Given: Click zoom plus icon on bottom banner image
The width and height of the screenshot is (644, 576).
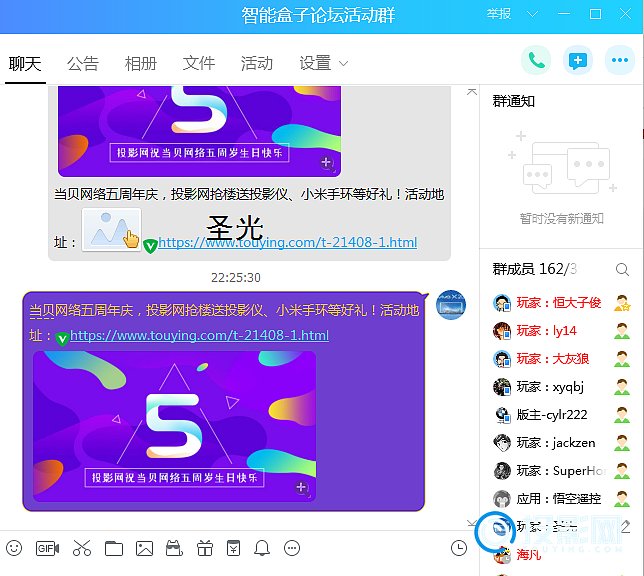Looking at the screenshot, I should 303,488.
